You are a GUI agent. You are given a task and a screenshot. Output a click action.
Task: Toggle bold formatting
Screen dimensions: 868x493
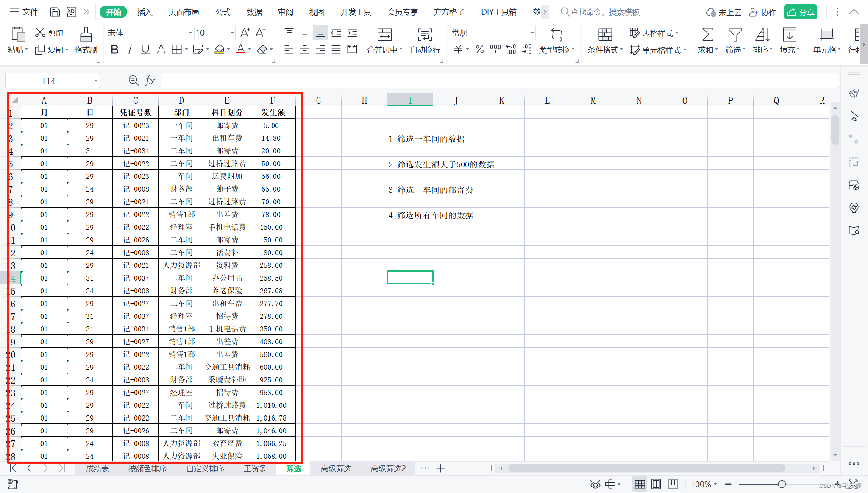point(114,50)
